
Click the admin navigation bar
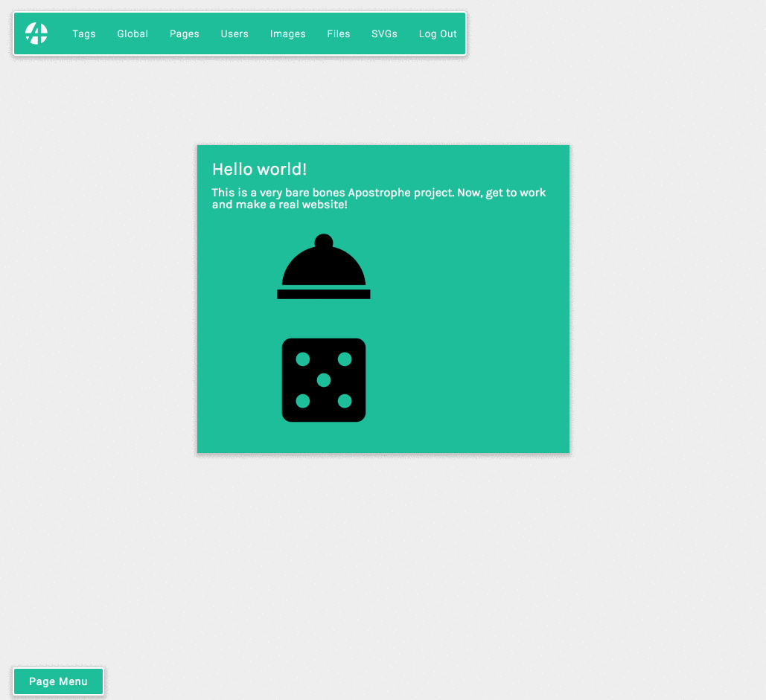(x=238, y=33)
